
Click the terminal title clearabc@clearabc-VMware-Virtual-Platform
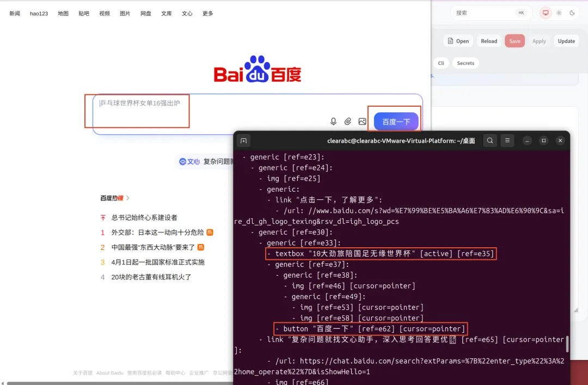pyautogui.click(x=401, y=140)
